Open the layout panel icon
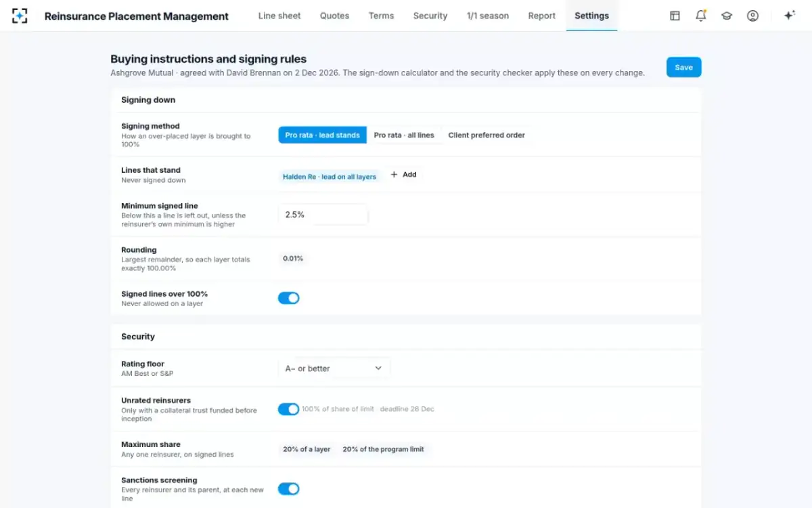 [x=675, y=16]
